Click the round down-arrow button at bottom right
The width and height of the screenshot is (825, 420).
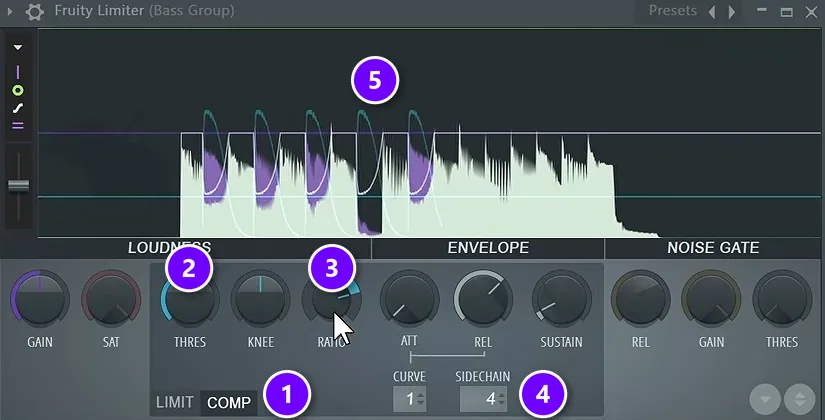(765, 400)
